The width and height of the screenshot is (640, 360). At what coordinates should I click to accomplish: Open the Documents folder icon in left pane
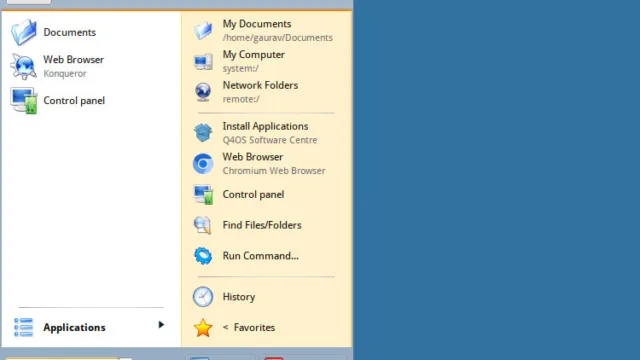point(24,32)
